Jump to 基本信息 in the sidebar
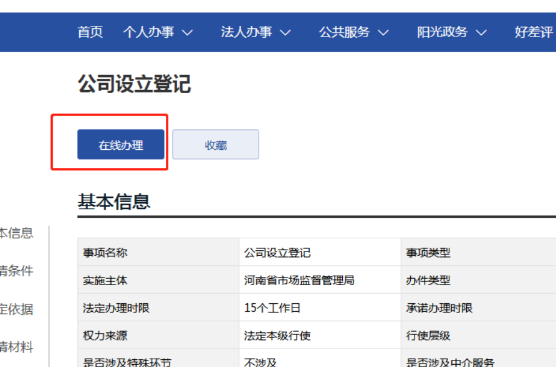Viewport: 556px width, 367px height. 16,233
